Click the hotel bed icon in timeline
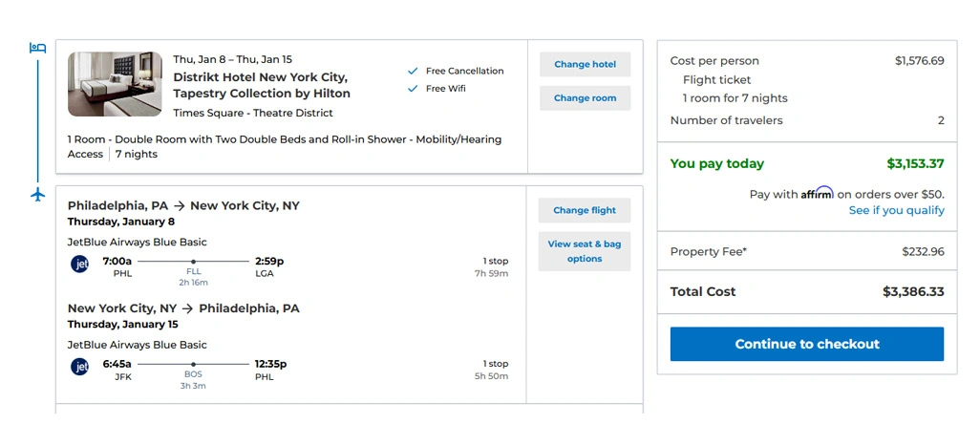The width and height of the screenshot is (980, 445). (x=38, y=48)
